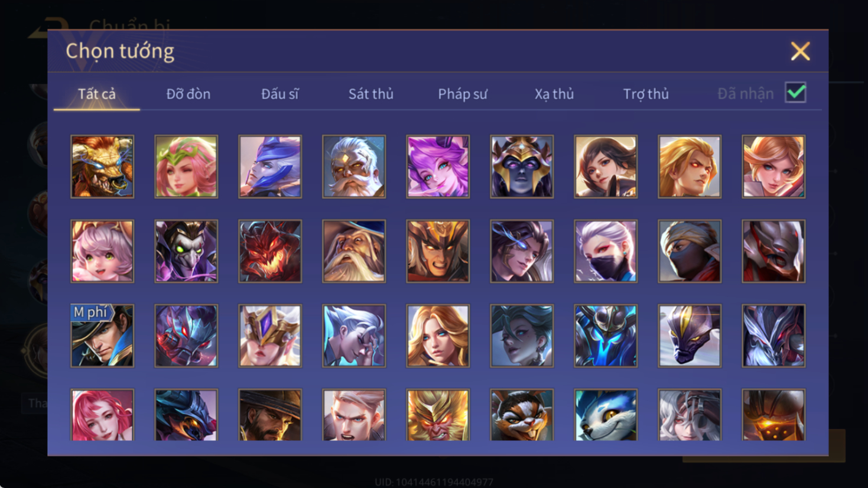Select the blue wolf hero portrait
868x488 pixels.
point(606,414)
